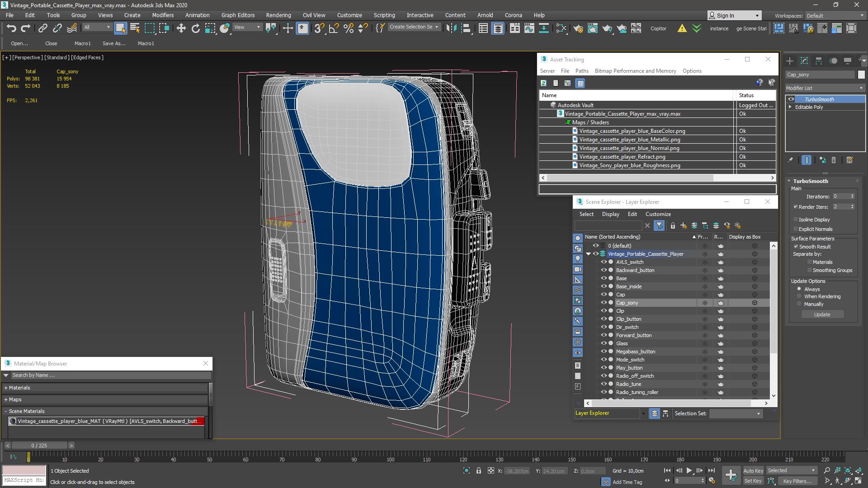The width and height of the screenshot is (868, 488).
Task: Uncheck the Render Iters checkbox
Action: (796, 207)
